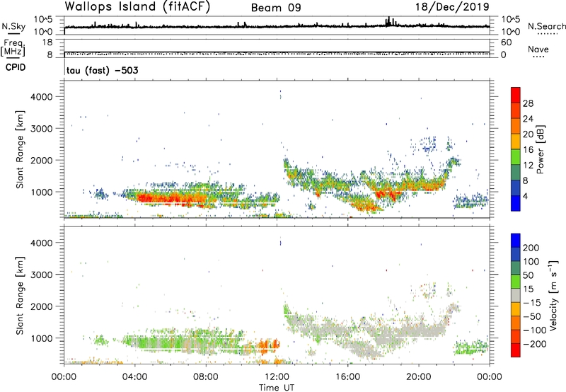
Task: Pick the teal Power swatch between 8 and 12
Action: [x=516, y=172]
